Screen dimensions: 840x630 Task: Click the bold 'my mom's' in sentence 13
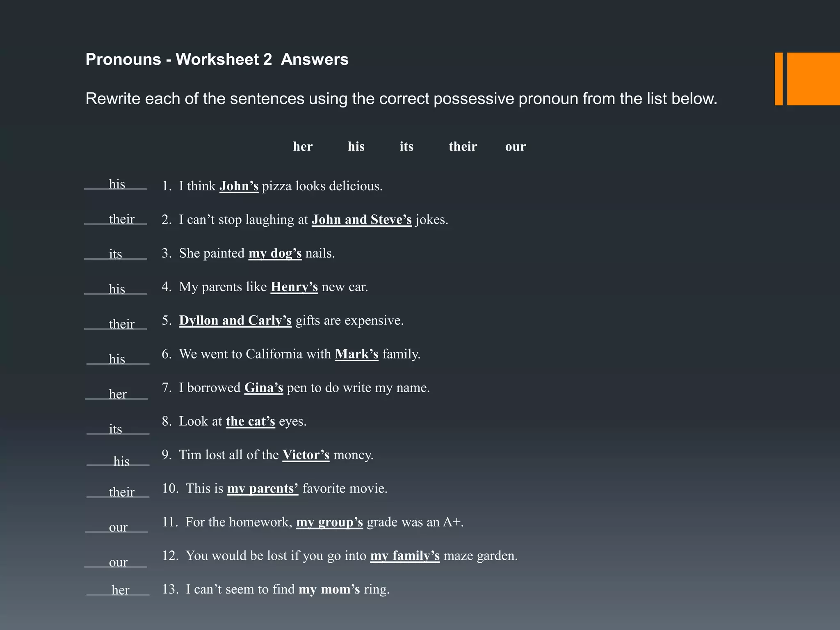(329, 590)
